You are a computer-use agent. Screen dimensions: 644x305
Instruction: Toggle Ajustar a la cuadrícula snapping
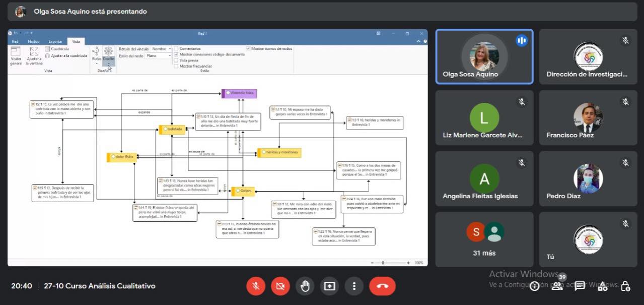(x=66, y=55)
